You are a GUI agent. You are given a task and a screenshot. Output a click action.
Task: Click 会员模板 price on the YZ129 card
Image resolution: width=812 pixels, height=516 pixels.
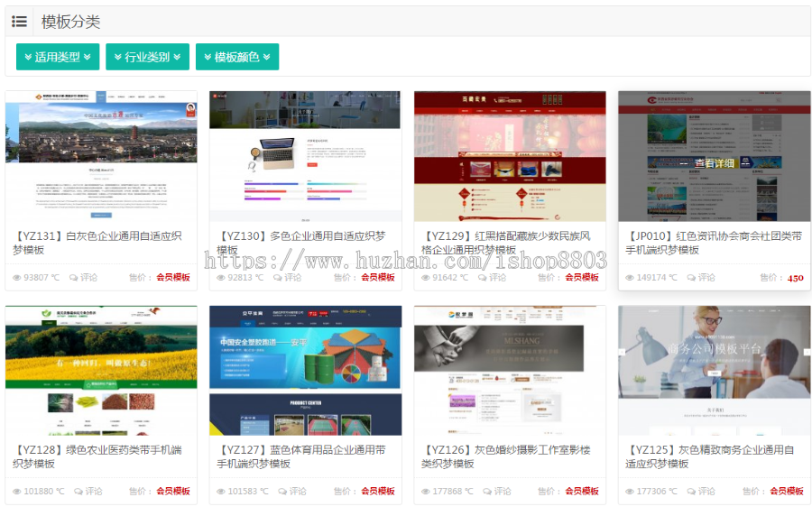click(x=582, y=278)
